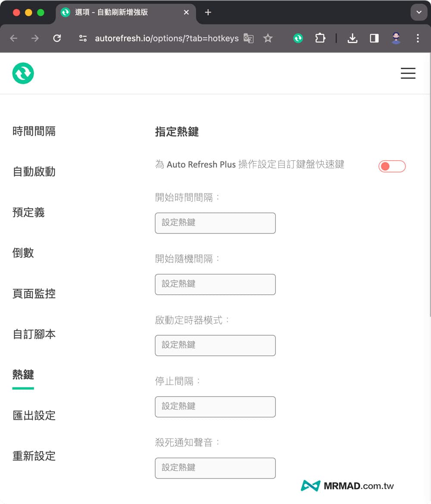The image size is (431, 504).
Task: Close the 選項 - 自動刷新增強版 tab
Action: click(186, 12)
